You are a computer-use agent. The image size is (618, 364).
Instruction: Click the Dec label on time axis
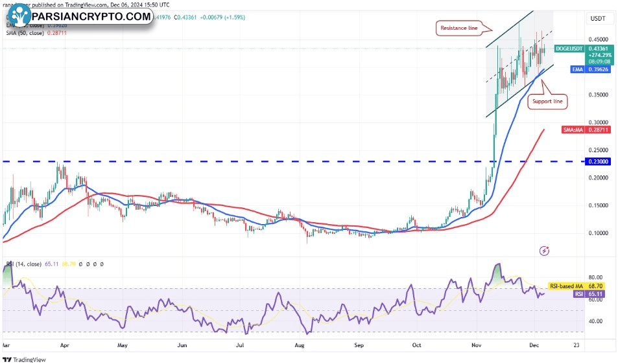[x=534, y=345]
